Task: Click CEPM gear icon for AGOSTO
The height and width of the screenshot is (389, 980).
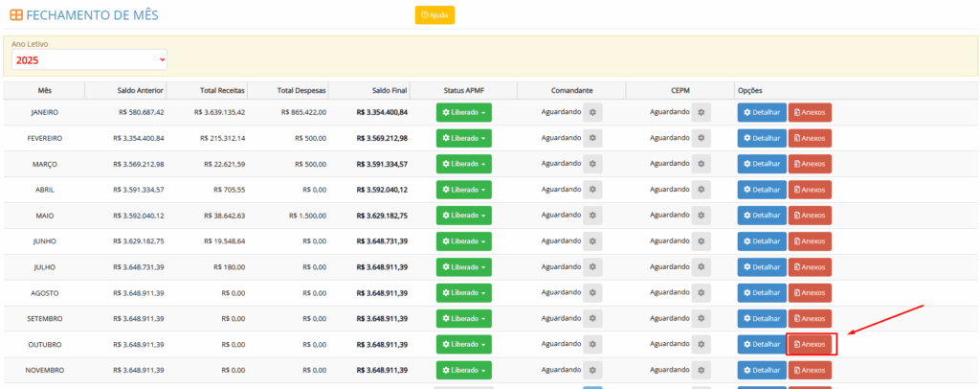Action: (x=701, y=292)
